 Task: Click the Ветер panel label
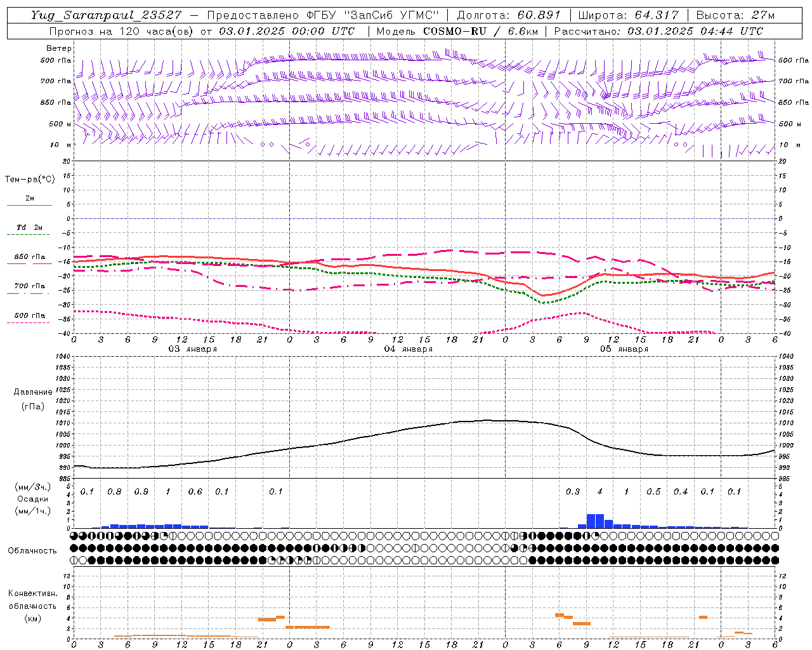click(59, 48)
